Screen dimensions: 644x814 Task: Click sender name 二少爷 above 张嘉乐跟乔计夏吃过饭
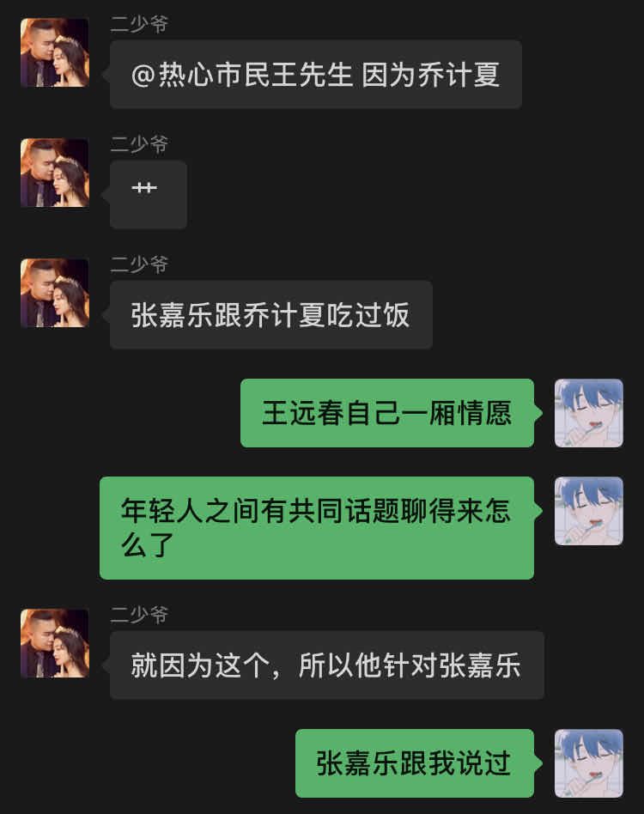(139, 265)
